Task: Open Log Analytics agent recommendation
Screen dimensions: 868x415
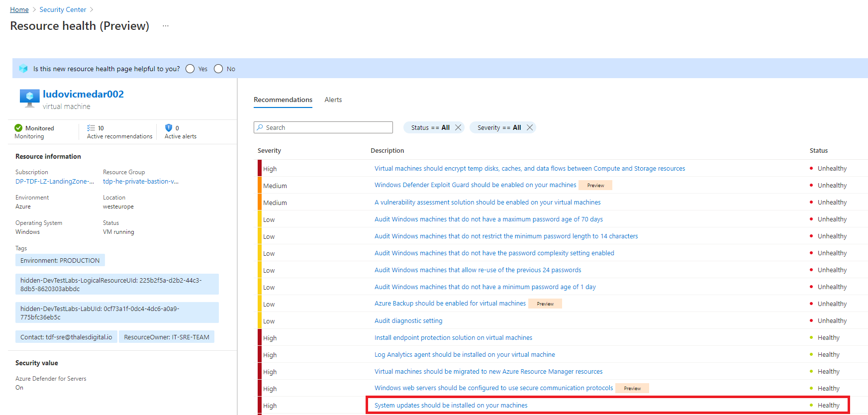Action: [x=465, y=354]
